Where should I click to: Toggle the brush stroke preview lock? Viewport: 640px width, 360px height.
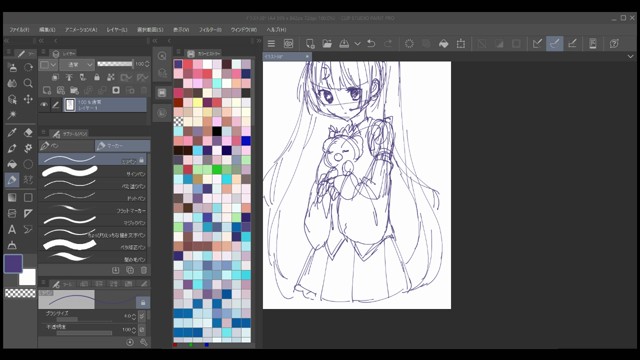click(x=143, y=302)
